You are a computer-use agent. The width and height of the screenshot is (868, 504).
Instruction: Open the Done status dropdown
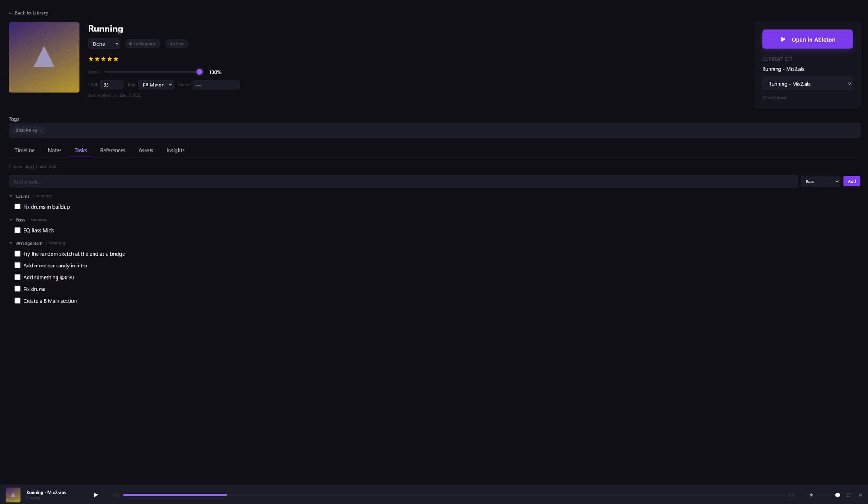pyautogui.click(x=104, y=44)
